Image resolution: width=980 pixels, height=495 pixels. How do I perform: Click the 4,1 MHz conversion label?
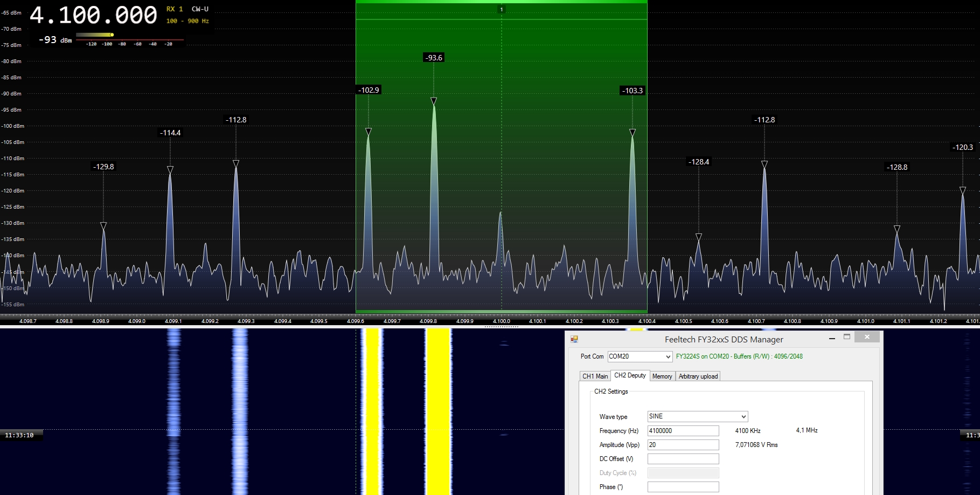coord(807,430)
